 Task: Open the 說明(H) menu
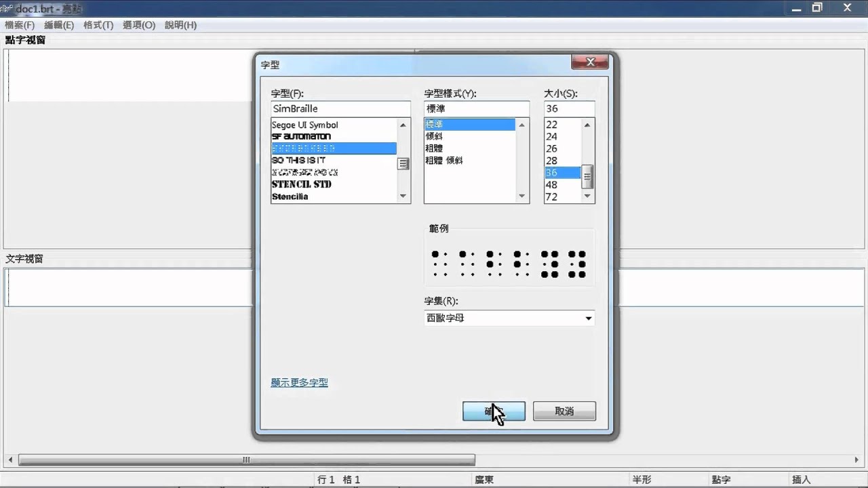tap(180, 25)
